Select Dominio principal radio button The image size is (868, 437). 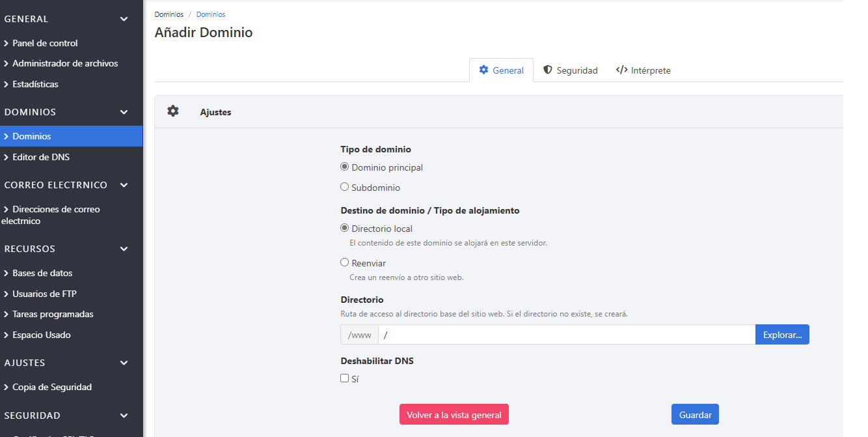[345, 167]
